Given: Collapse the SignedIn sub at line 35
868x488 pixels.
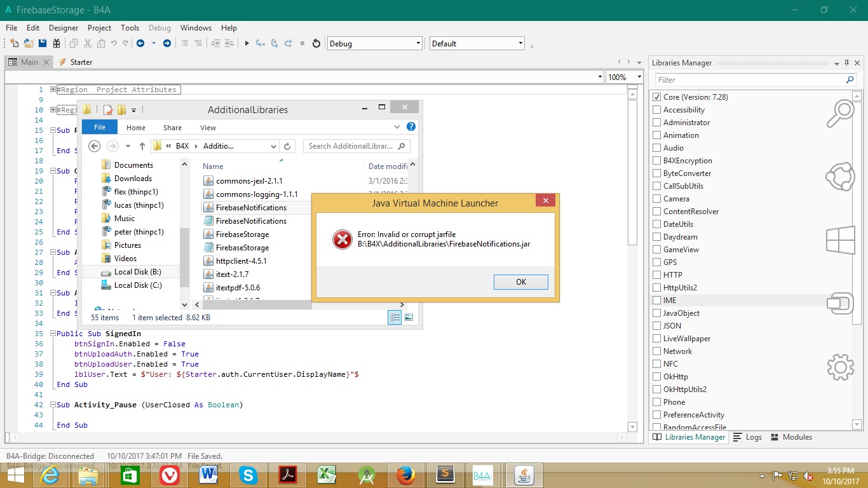Looking at the screenshot, I should click(52, 334).
